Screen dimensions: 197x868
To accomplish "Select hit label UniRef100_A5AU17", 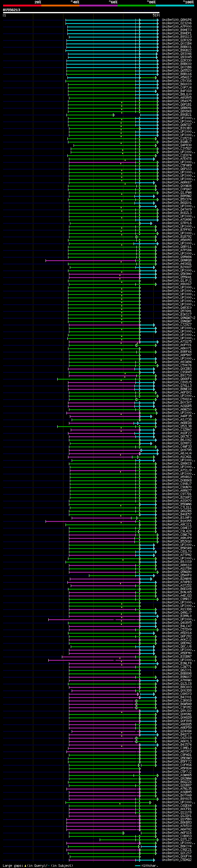I will tap(177, 77).
